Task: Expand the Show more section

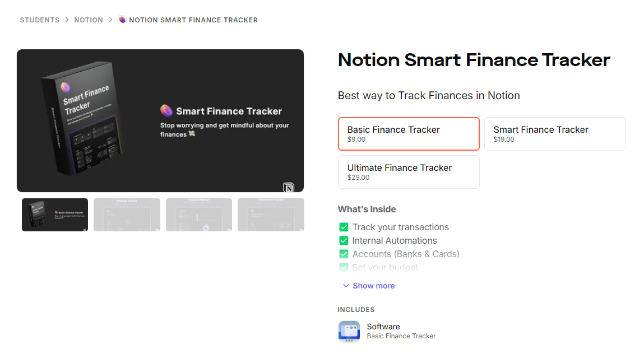Action: pos(368,286)
